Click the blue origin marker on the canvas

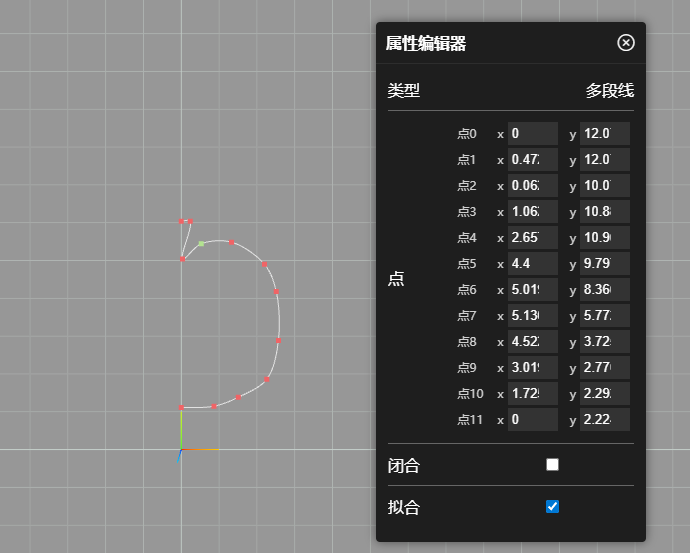click(x=180, y=454)
